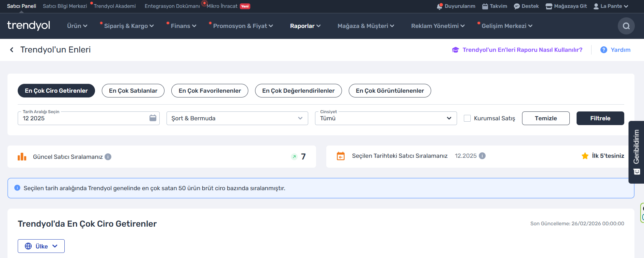Expand the Ürün menu
This screenshot has width=644, height=258.
click(77, 26)
